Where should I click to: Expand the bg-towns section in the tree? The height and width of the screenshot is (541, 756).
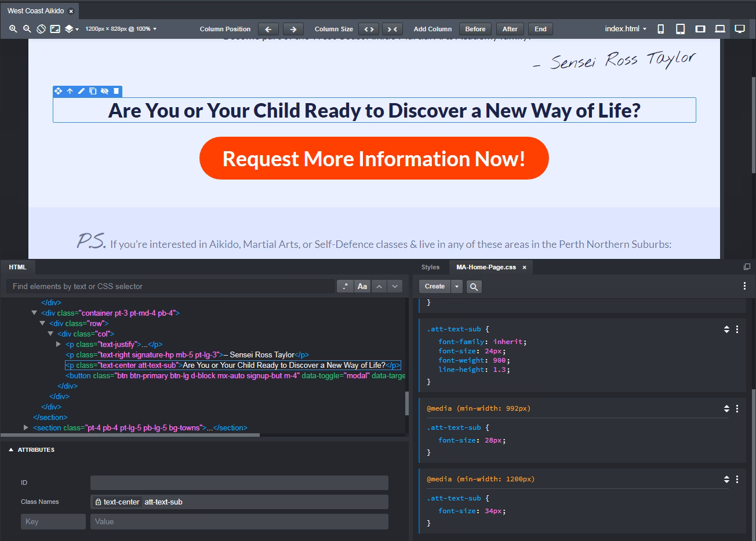[26, 427]
